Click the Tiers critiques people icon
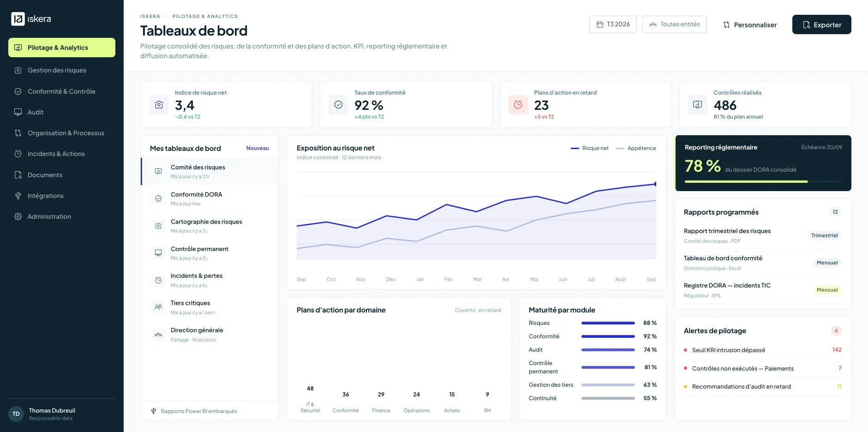 158,307
